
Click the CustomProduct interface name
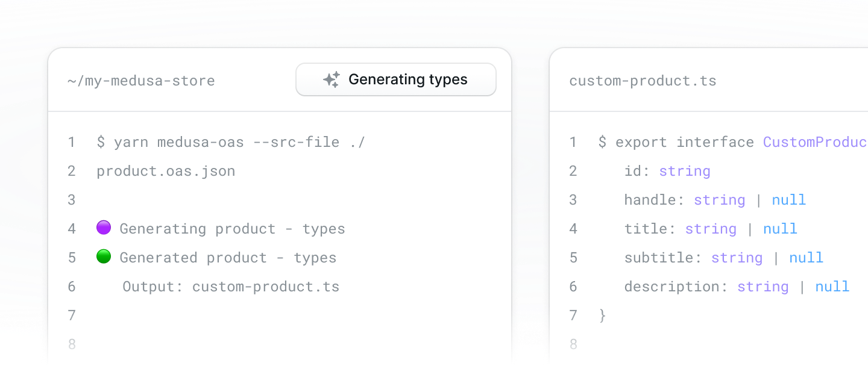pyautogui.click(x=816, y=142)
